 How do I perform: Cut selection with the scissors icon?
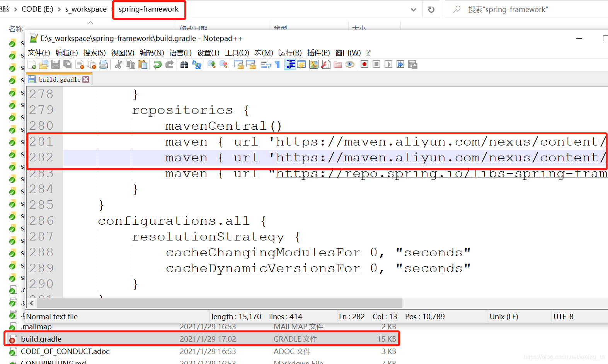pos(119,64)
